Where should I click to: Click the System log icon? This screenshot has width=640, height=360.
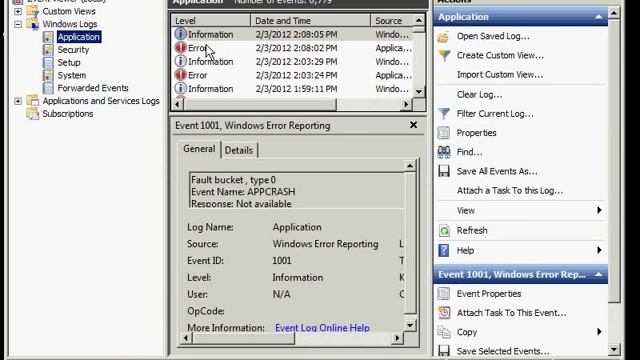pos(48,76)
